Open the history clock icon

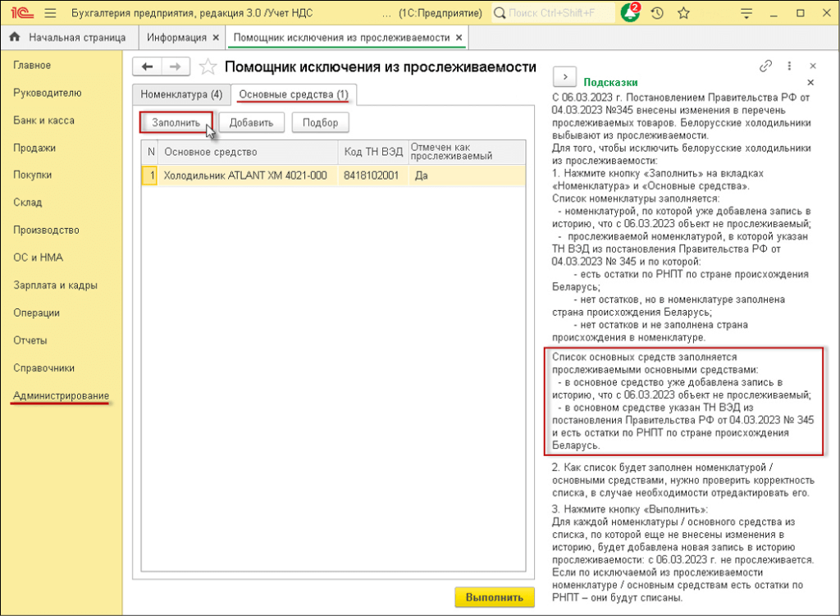657,13
